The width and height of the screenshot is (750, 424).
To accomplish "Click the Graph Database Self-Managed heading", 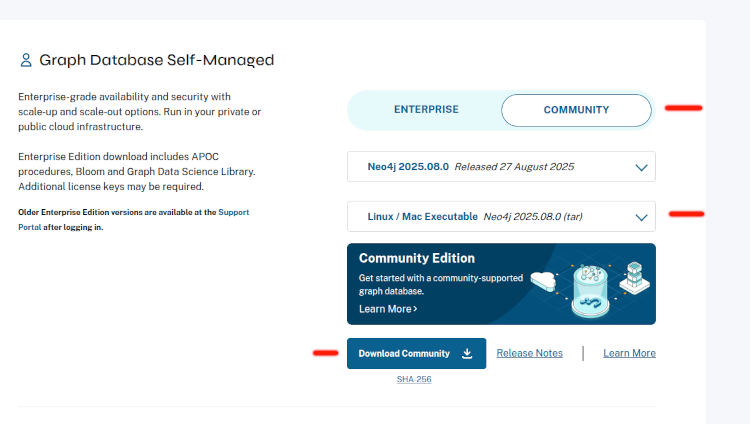I will tap(156, 60).
